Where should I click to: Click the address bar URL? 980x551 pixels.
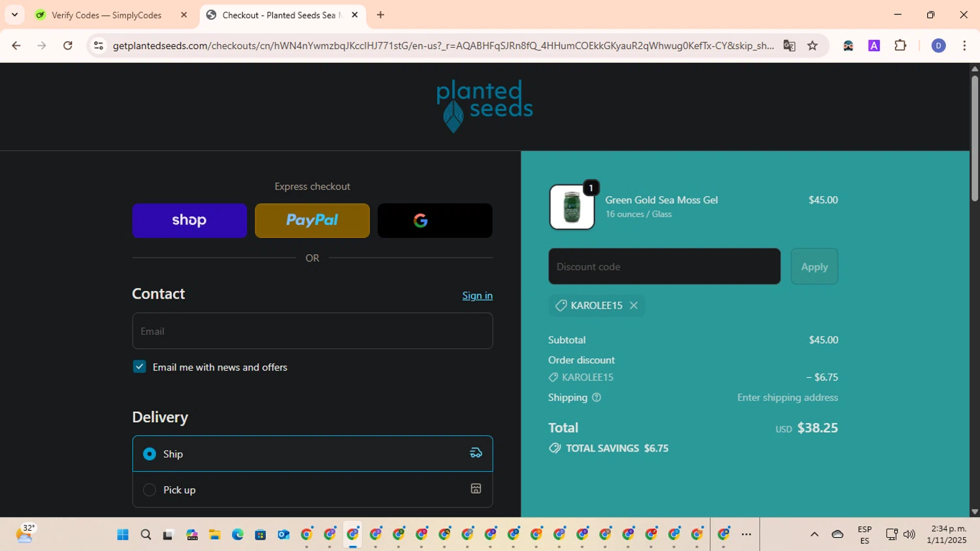tap(443, 46)
